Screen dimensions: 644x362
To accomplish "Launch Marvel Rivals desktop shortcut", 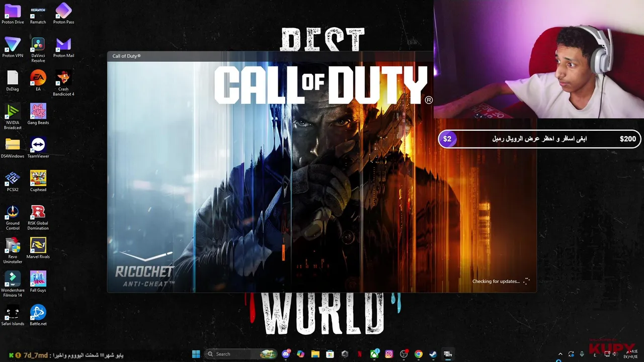I will click(x=38, y=248).
